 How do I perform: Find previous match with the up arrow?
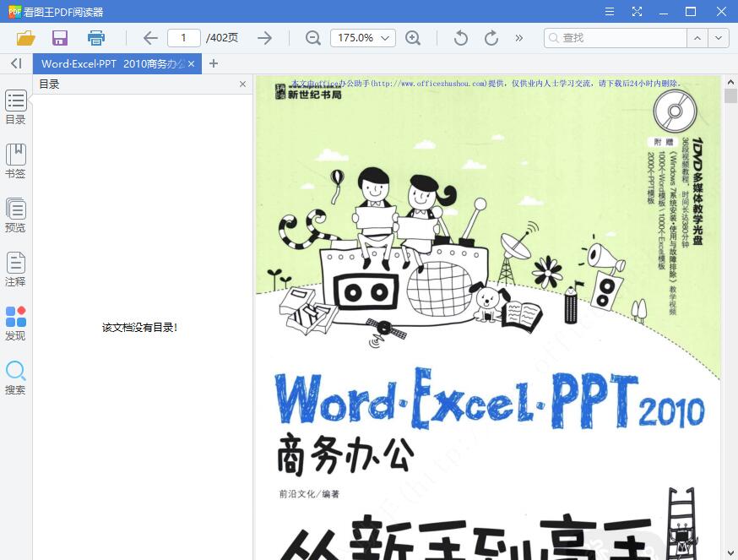tap(697, 38)
